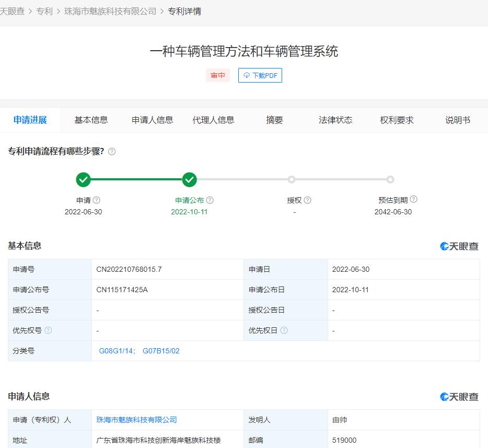
Task: Click the green checkmark on 申请 step
Action: pos(84,179)
